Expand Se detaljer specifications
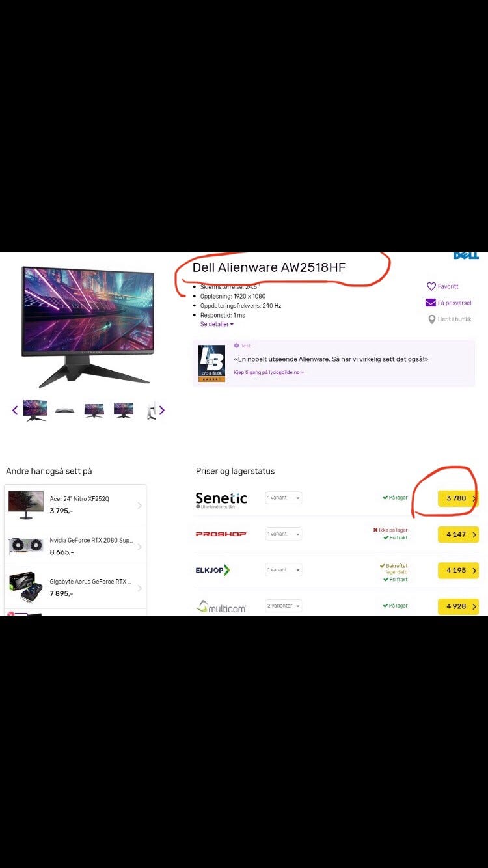Screen dimensions: 488x868 pyautogui.click(x=217, y=324)
